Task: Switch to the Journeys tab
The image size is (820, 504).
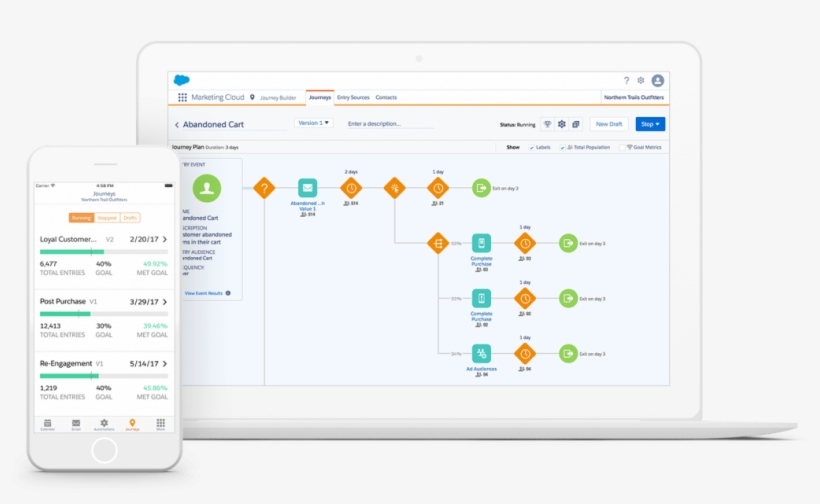Action: click(x=320, y=97)
